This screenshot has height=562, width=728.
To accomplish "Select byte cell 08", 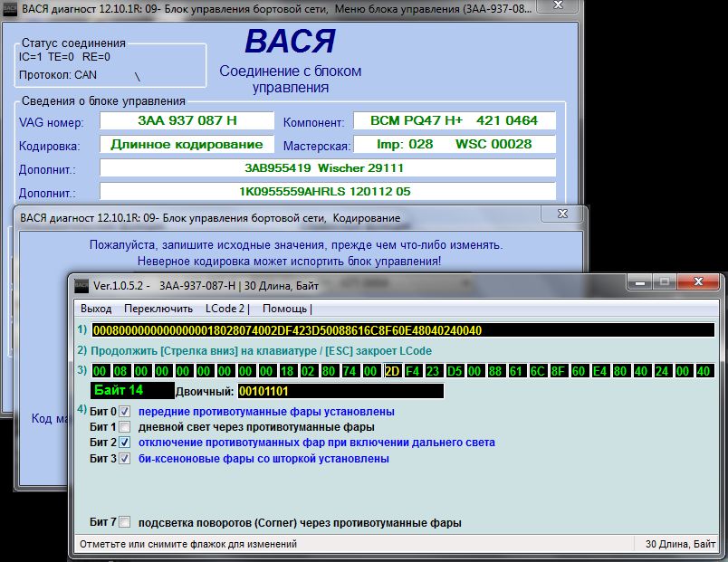I will 120,371.
